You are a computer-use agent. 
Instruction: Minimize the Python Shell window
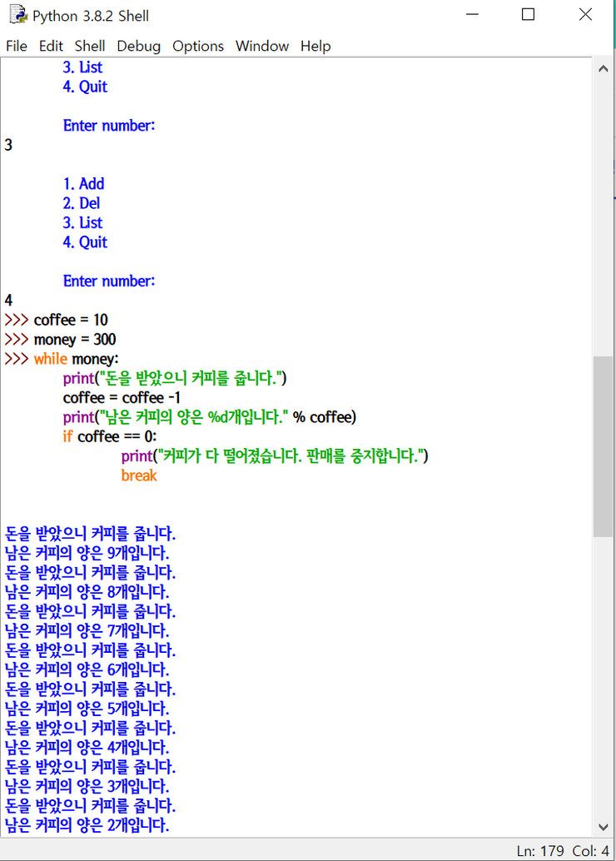[x=472, y=15]
